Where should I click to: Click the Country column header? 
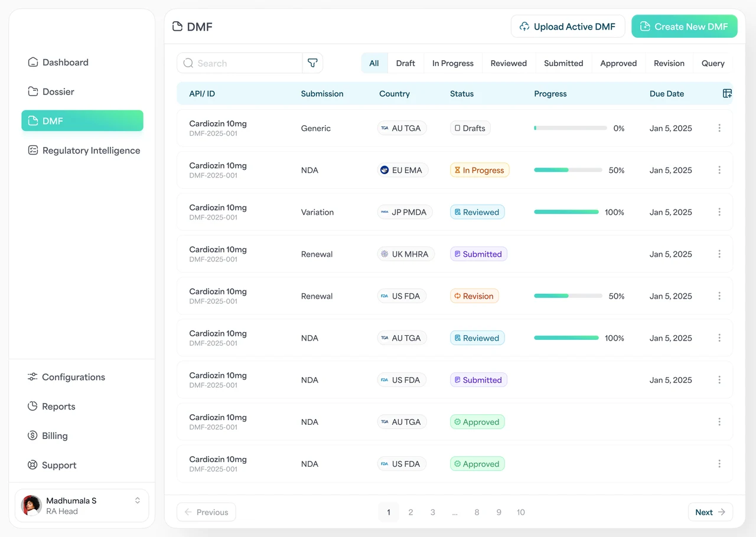click(395, 93)
